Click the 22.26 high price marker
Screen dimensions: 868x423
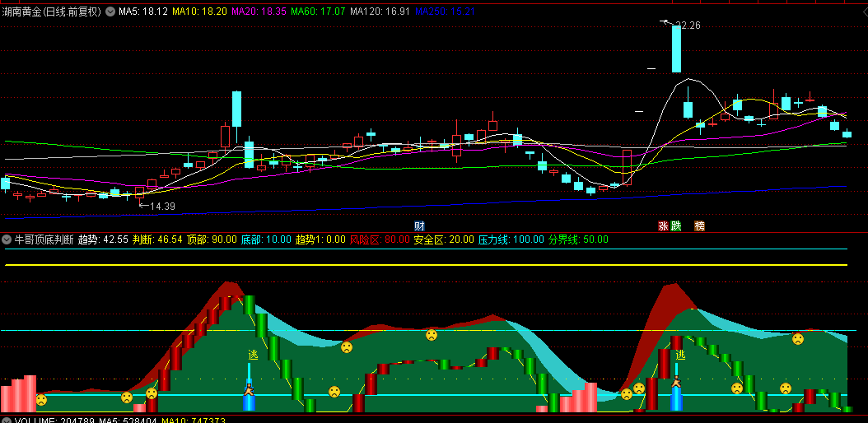688,26
